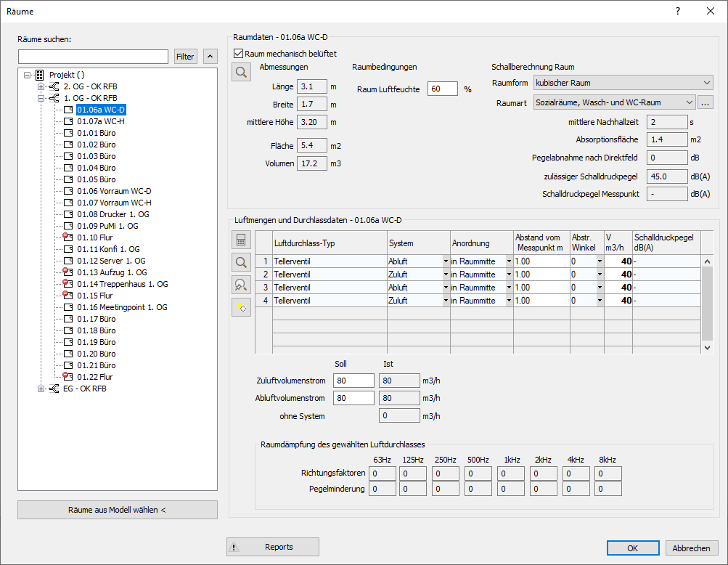
Task: Click the room icon of 01.07a WC-H
Action: (x=68, y=121)
